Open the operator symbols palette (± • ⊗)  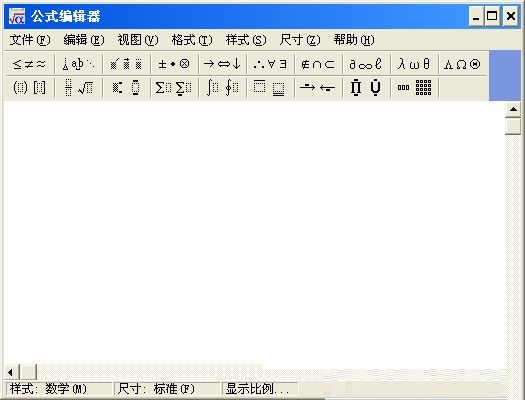click(174, 64)
